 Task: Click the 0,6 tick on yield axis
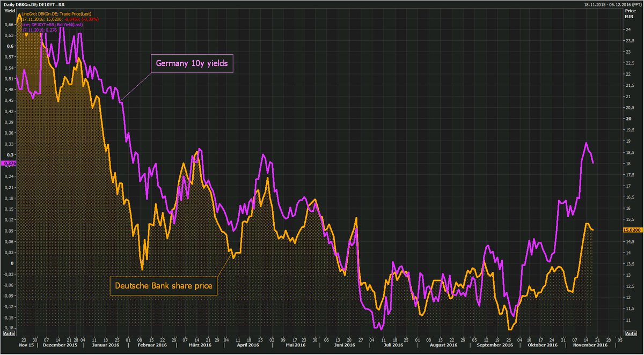point(10,47)
